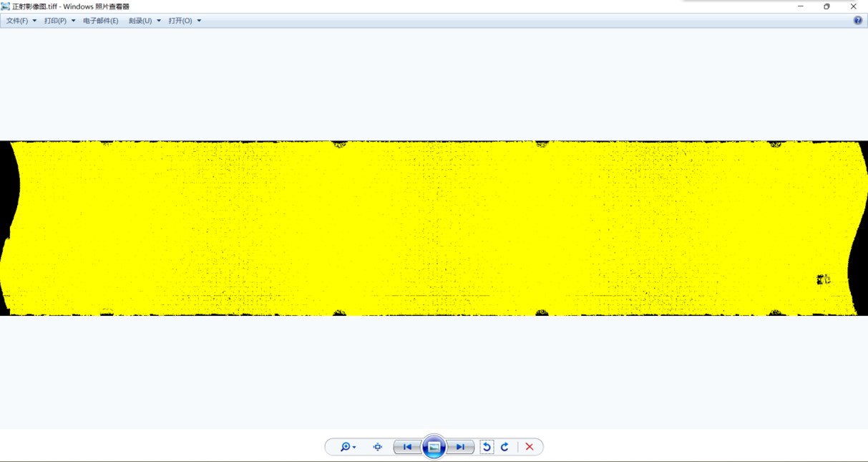
Task: Expand the 打印(P) dropdown arrow
Action: 73,21
